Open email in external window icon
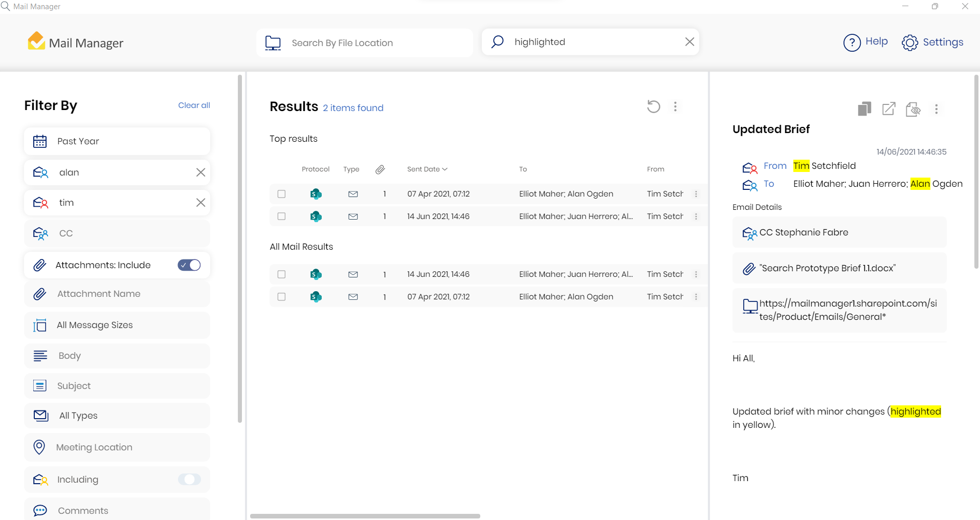This screenshot has height=520, width=980. pos(888,109)
